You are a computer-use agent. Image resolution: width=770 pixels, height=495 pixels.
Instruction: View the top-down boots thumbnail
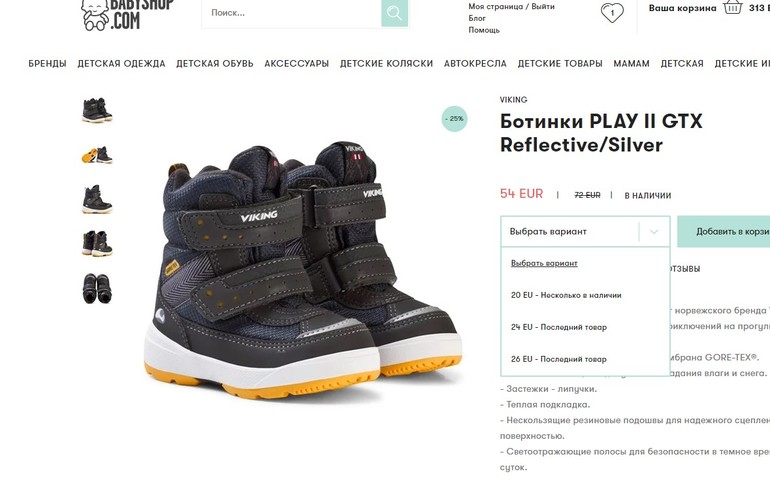[97, 288]
